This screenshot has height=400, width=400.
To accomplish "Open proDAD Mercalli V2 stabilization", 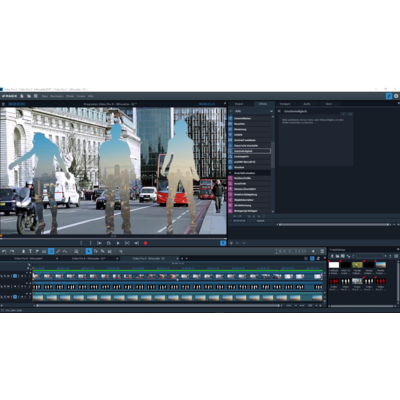I will click(x=249, y=162).
